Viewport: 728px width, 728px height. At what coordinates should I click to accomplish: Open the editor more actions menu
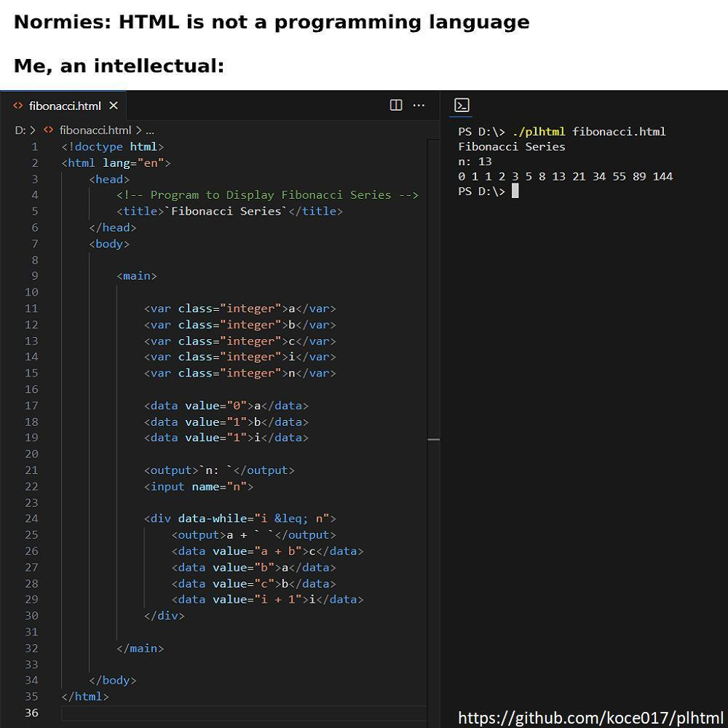419,106
